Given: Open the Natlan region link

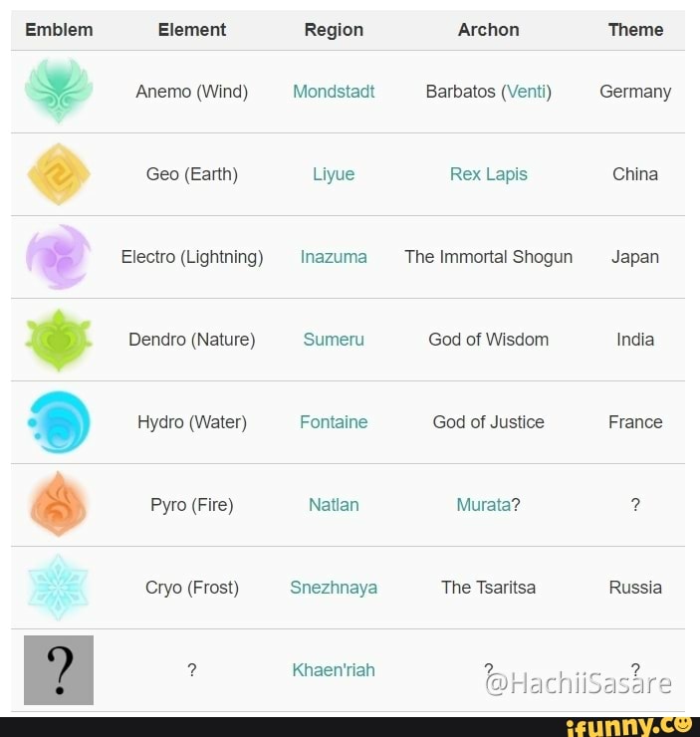Looking at the screenshot, I should coord(334,505).
